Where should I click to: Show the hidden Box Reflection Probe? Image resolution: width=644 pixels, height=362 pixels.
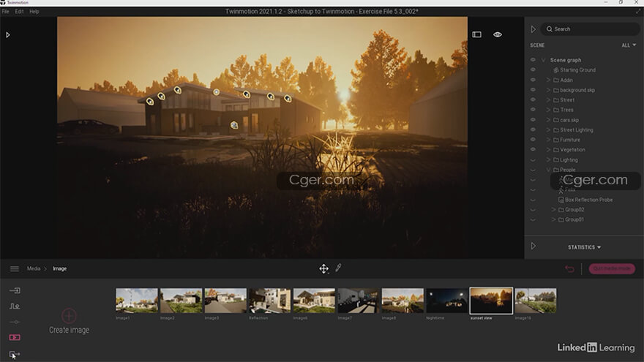click(x=533, y=200)
